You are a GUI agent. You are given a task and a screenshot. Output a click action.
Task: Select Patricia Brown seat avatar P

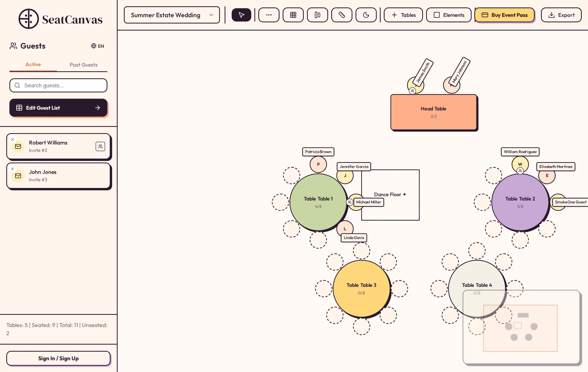[x=318, y=164]
